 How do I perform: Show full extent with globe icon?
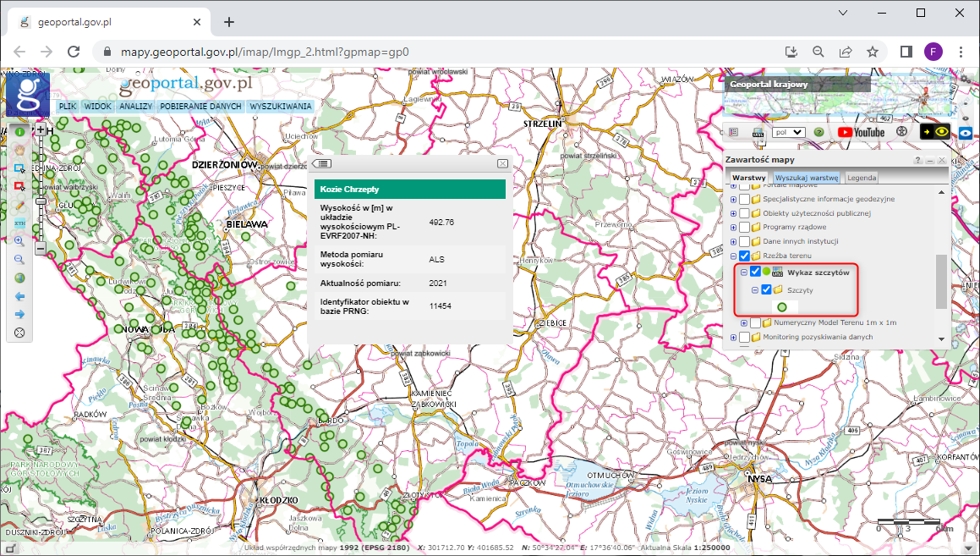tap(19, 278)
